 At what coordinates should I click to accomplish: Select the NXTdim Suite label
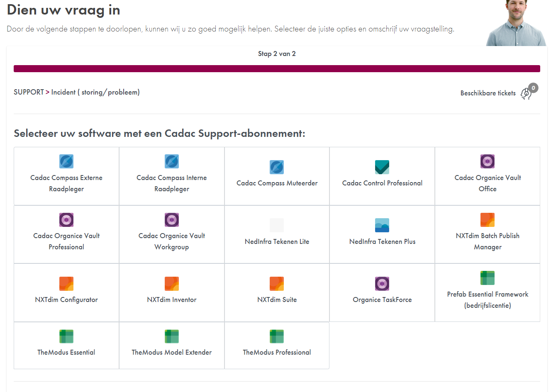[277, 299]
